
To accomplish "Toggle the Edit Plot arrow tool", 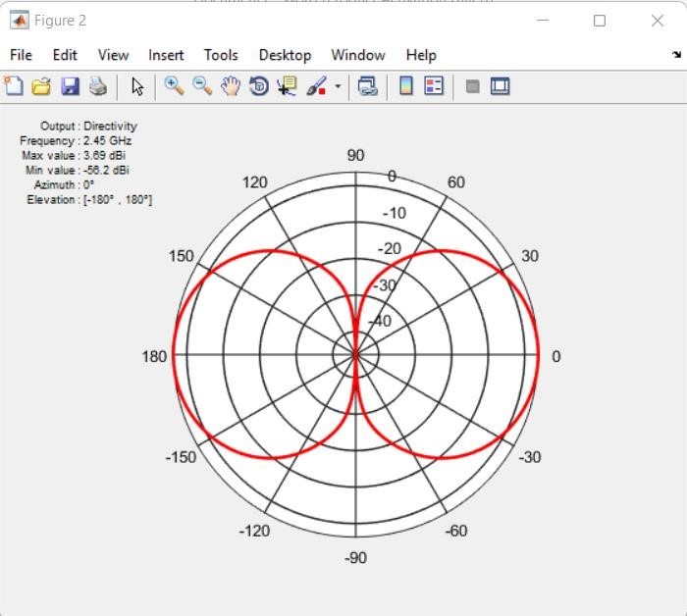I will [137, 86].
